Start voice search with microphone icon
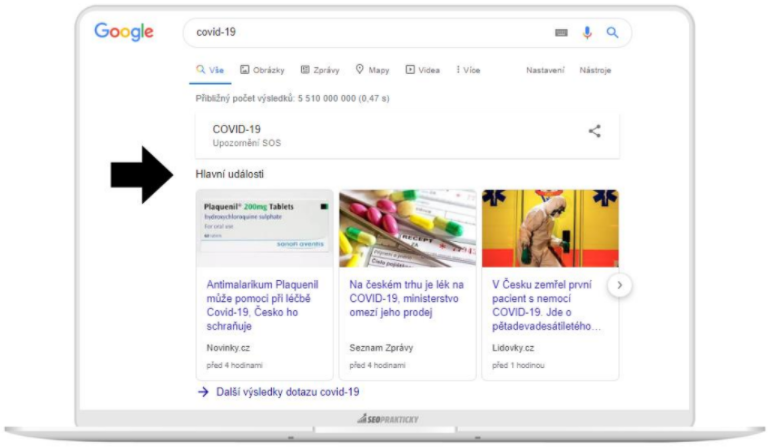The width and height of the screenshot is (769, 448). coord(587,32)
